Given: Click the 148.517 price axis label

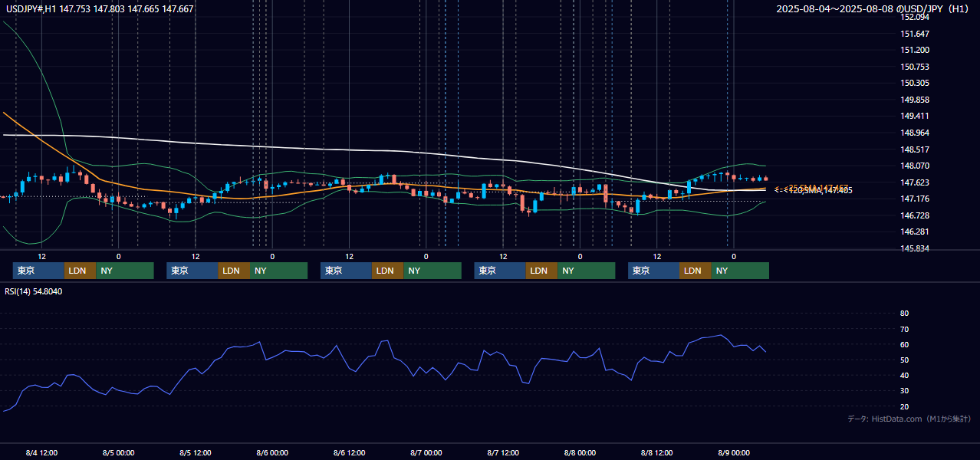Looking at the screenshot, I should (915, 149).
